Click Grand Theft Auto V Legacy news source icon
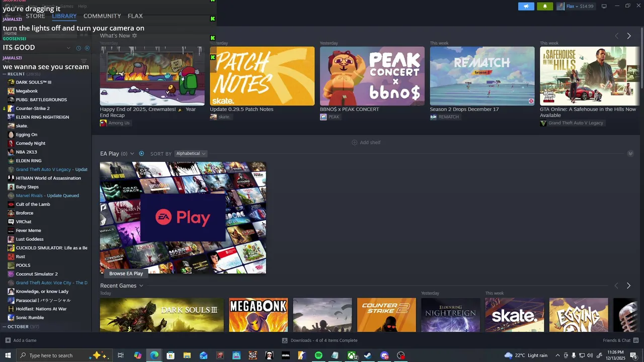 pyautogui.click(x=543, y=123)
